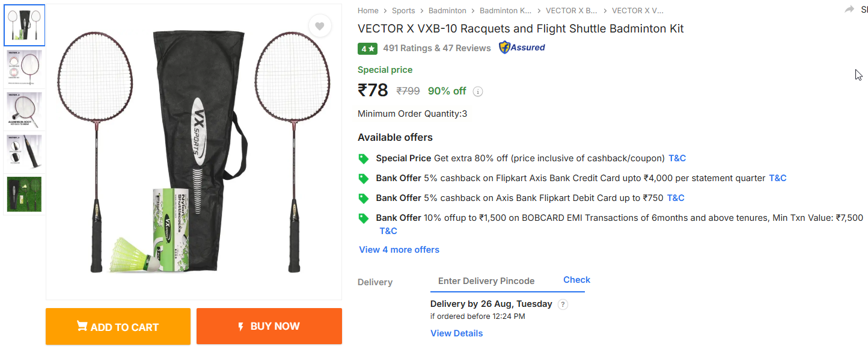Select the green court product thumbnail
Viewport: 868px width, 352px height.
point(25,194)
